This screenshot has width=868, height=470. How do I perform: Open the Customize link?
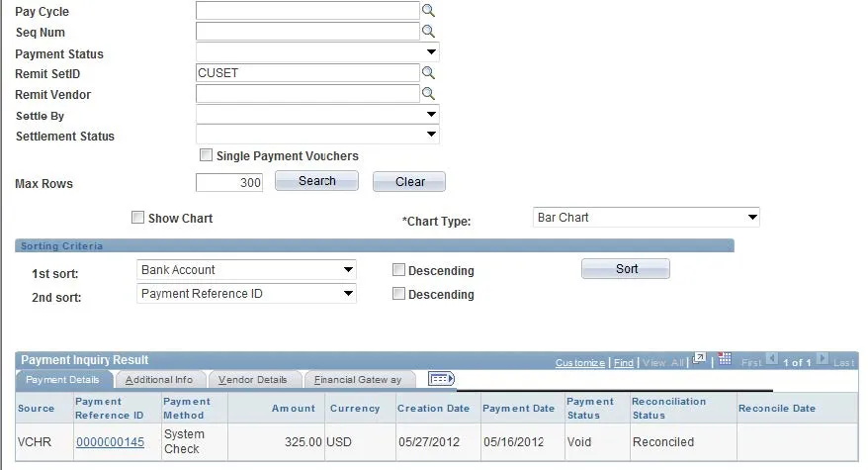580,362
